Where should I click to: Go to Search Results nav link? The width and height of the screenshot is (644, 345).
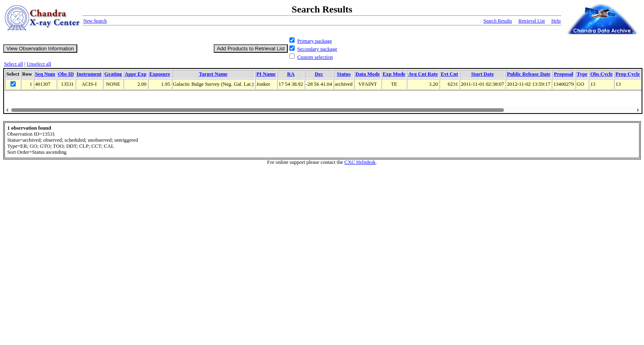pos(497,21)
